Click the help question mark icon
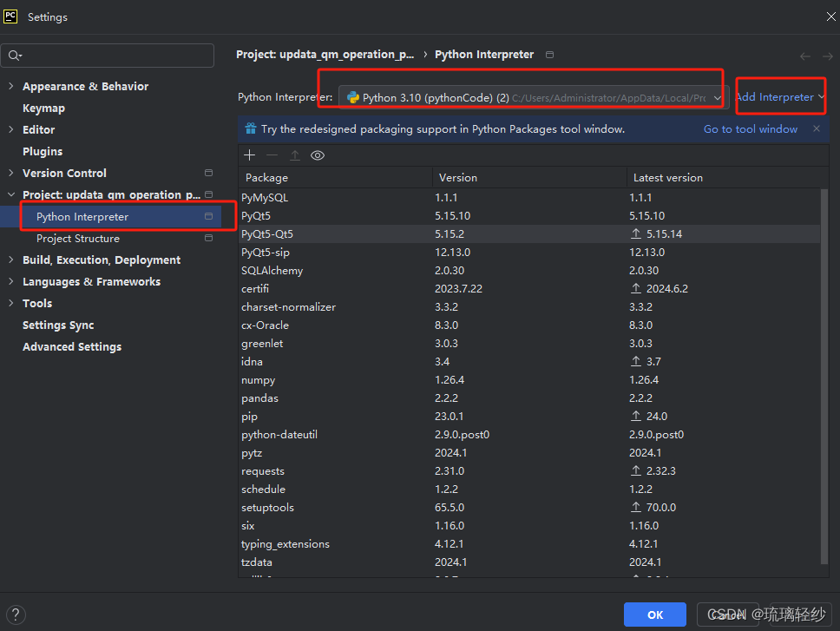The height and width of the screenshot is (631, 840). click(x=16, y=615)
